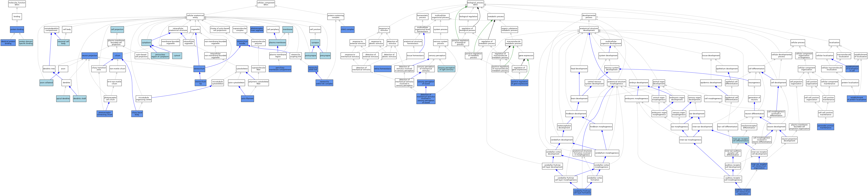The height and width of the screenshot is (196, 868).
Task: Select the 'cellular_component' root node
Action: pos(266,4)
